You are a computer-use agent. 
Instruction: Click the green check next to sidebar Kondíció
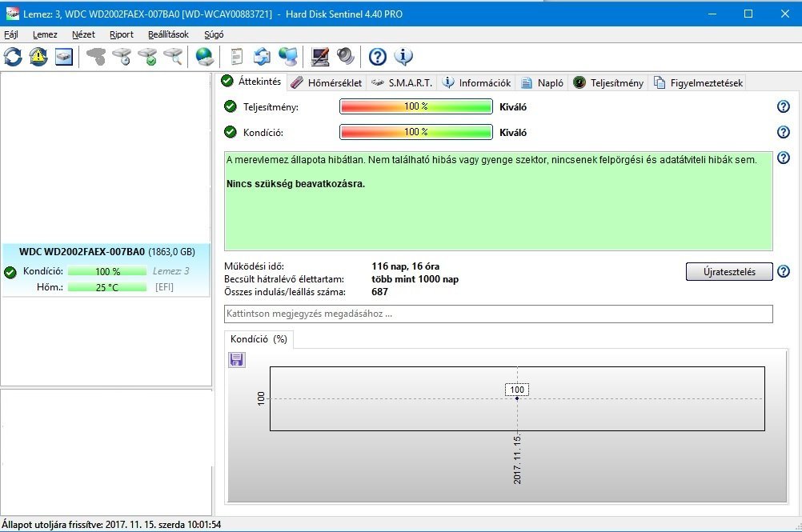(x=10, y=272)
